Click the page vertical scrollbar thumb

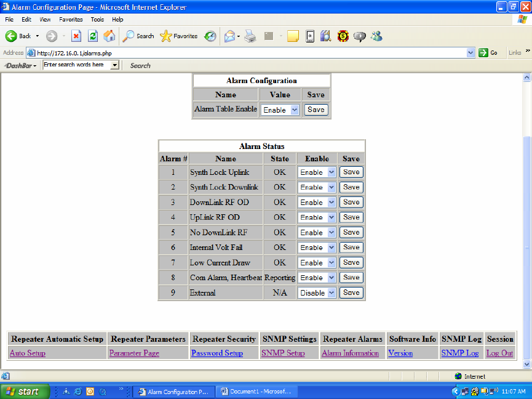coord(526,247)
